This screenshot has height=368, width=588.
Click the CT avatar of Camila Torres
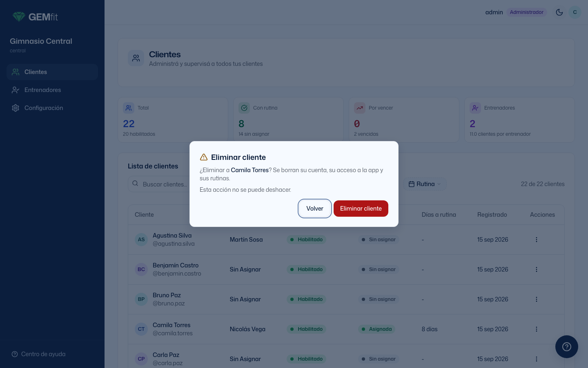coord(141,329)
